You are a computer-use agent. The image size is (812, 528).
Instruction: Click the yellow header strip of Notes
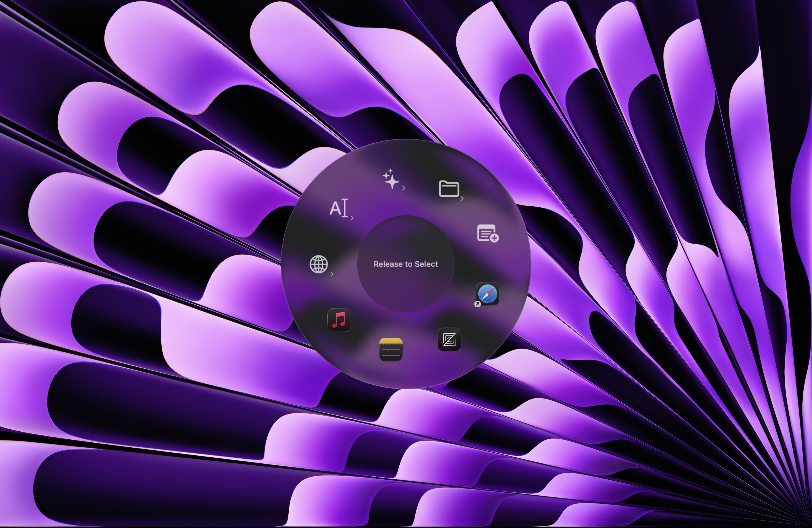tap(391, 341)
